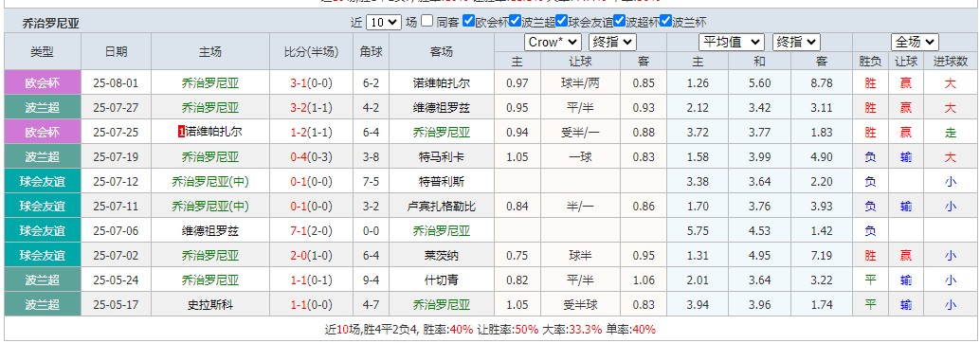Image resolution: width=980 pixels, height=343 pixels.
Task: Click away team 什切青
Action: point(442,280)
